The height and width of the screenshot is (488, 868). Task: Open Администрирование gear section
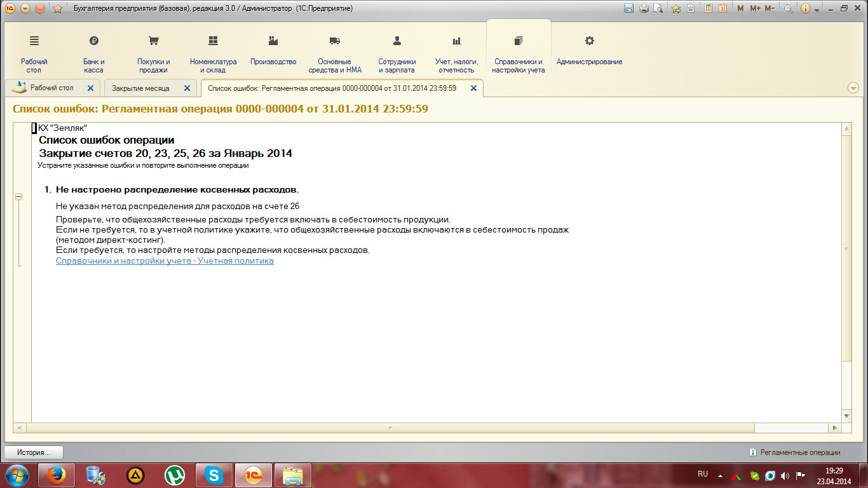click(x=589, y=50)
